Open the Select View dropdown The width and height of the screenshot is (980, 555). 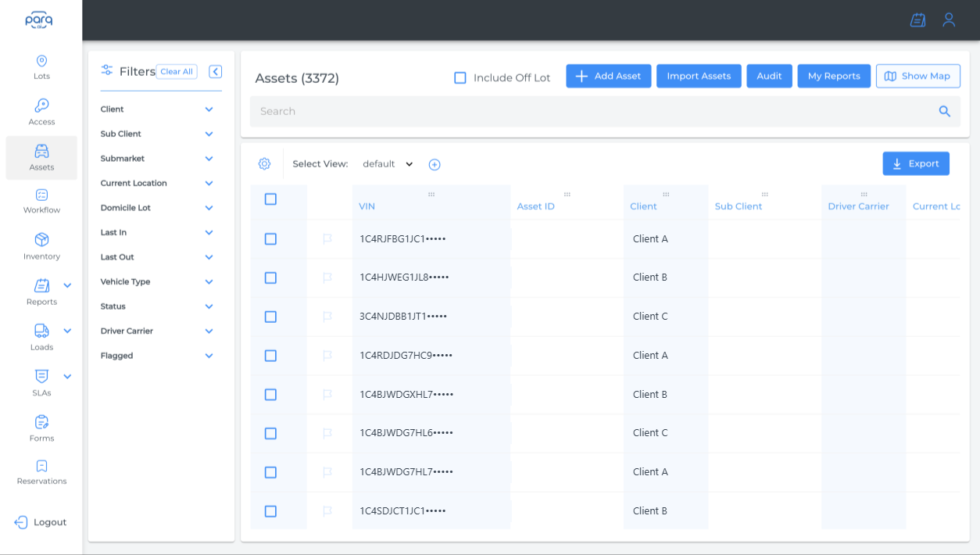[x=388, y=164]
